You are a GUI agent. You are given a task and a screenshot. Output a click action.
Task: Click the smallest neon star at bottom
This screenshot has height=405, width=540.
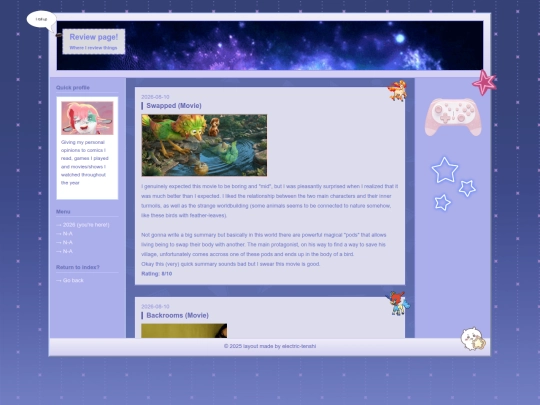point(443,202)
